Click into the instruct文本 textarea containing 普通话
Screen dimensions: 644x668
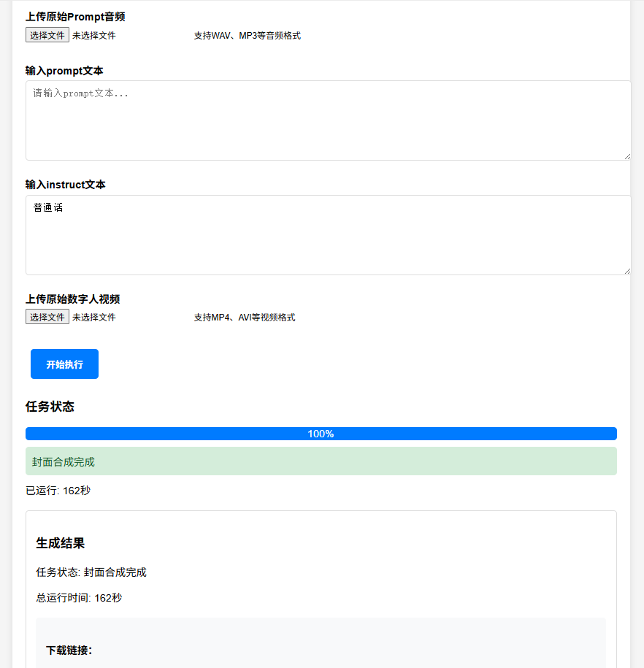click(x=328, y=235)
